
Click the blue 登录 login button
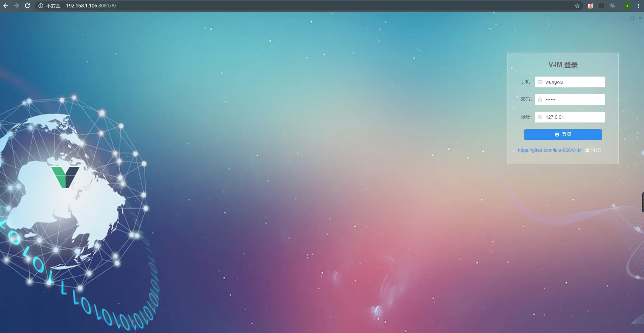[563, 134]
